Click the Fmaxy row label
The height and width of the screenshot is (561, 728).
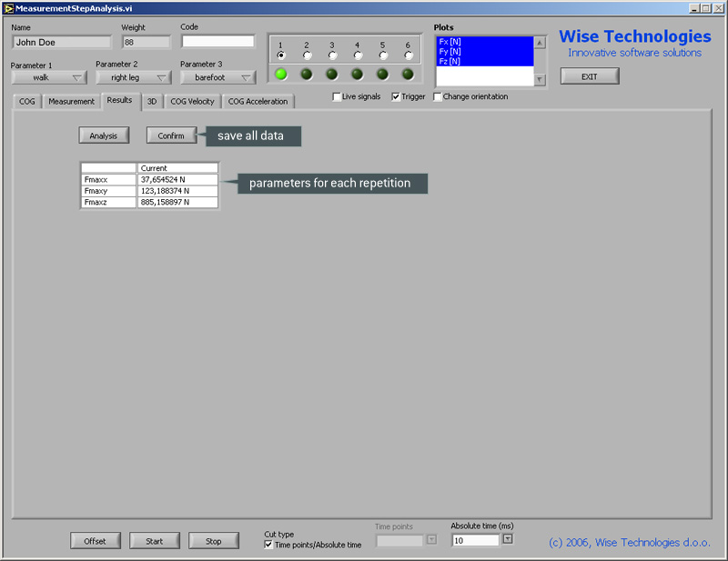(x=108, y=191)
